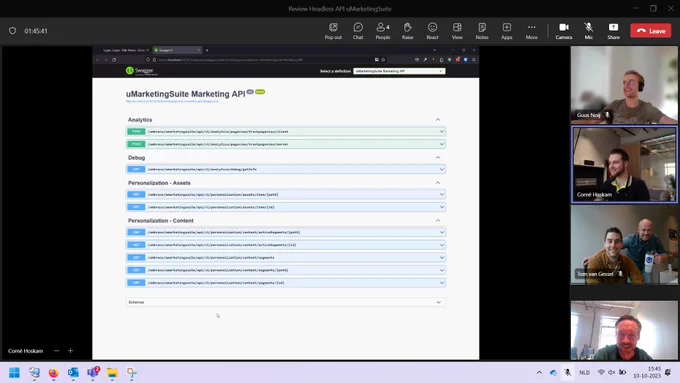Screen dimensions: 680x383
Task: Show hidden system tray icons
Action: [x=539, y=372]
